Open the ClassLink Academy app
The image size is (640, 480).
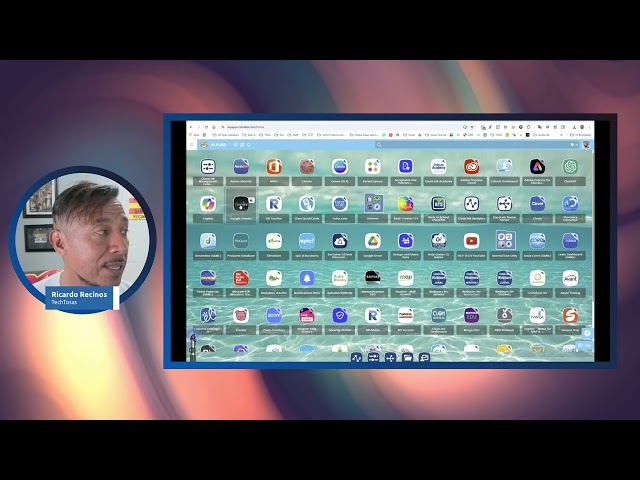438,167
